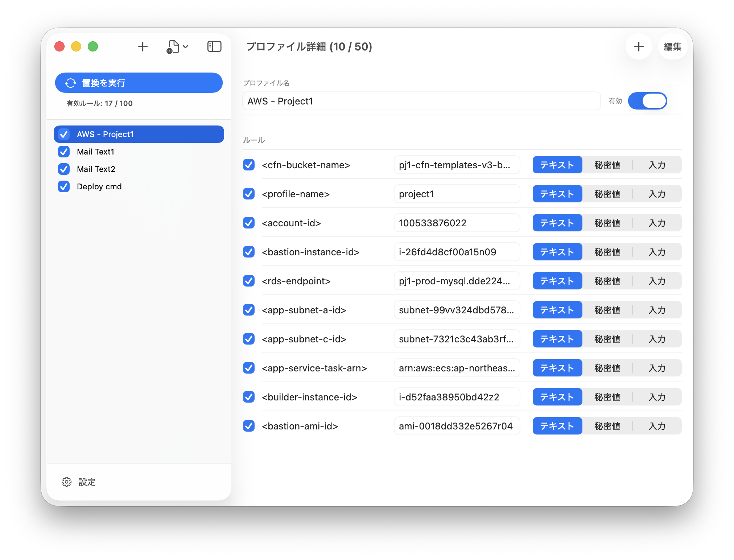Edit the project1 value field
Screen dimensions: 734x560
(x=457, y=194)
